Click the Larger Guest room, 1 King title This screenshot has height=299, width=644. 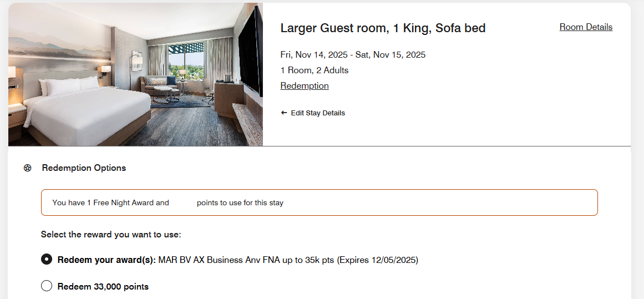pyautogui.click(x=383, y=28)
